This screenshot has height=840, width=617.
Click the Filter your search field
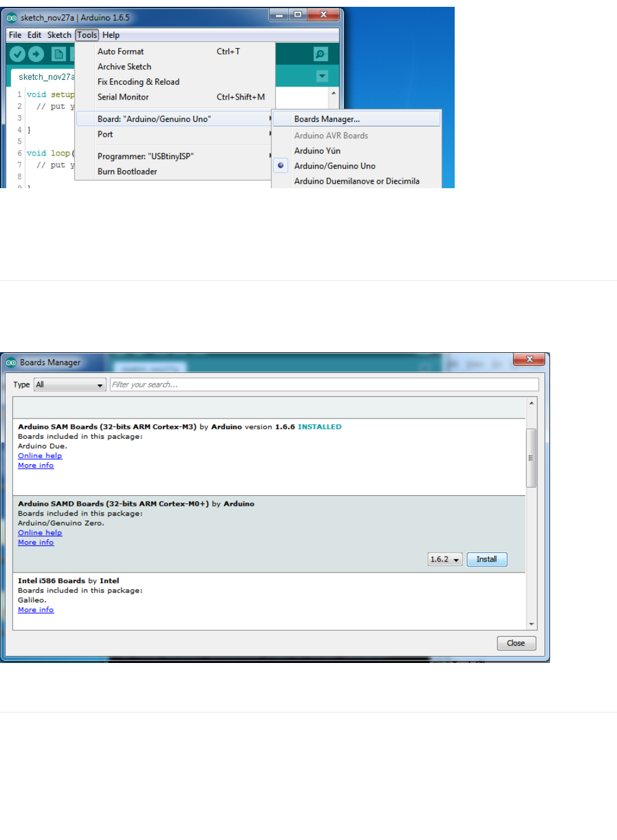coord(325,384)
